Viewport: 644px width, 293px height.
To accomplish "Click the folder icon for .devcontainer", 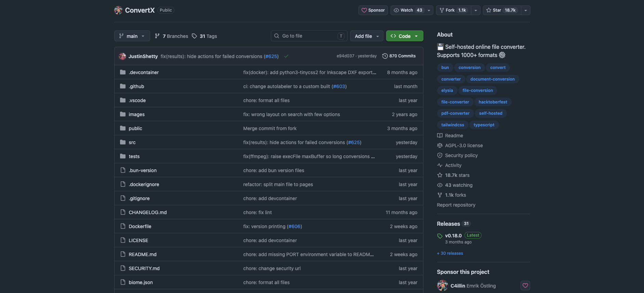I will (123, 72).
